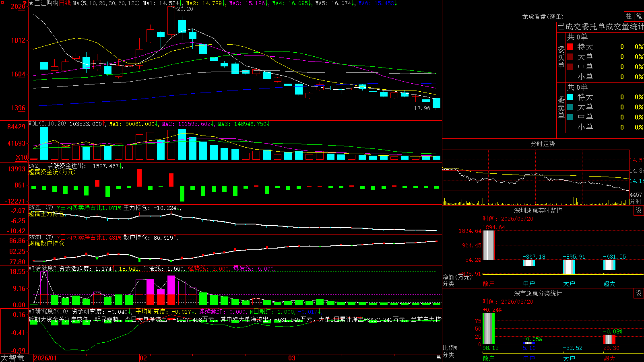Click the -367.18 中户 net value
This screenshot has height=362, width=644.
coord(534,257)
